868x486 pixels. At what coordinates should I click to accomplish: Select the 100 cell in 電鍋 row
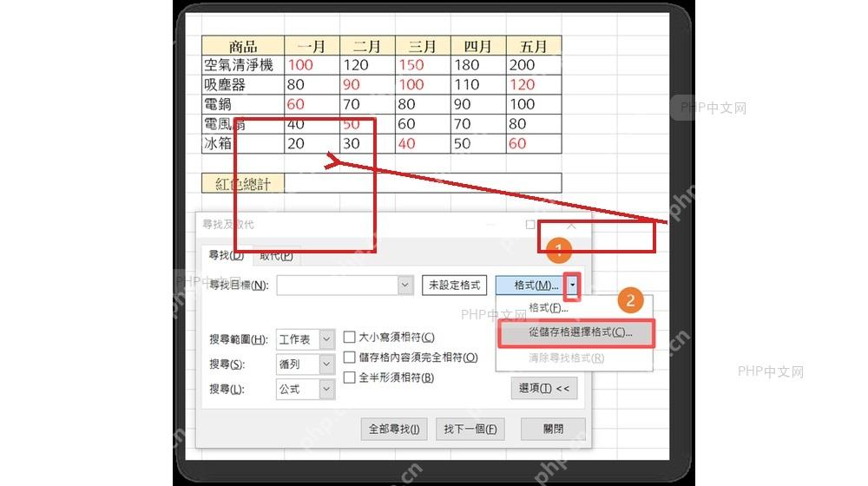click(x=534, y=104)
